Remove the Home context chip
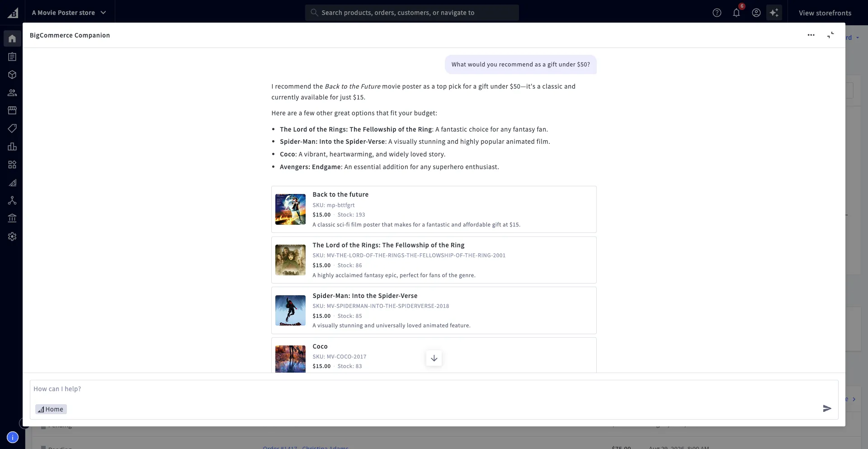The width and height of the screenshot is (868, 449). [51, 409]
